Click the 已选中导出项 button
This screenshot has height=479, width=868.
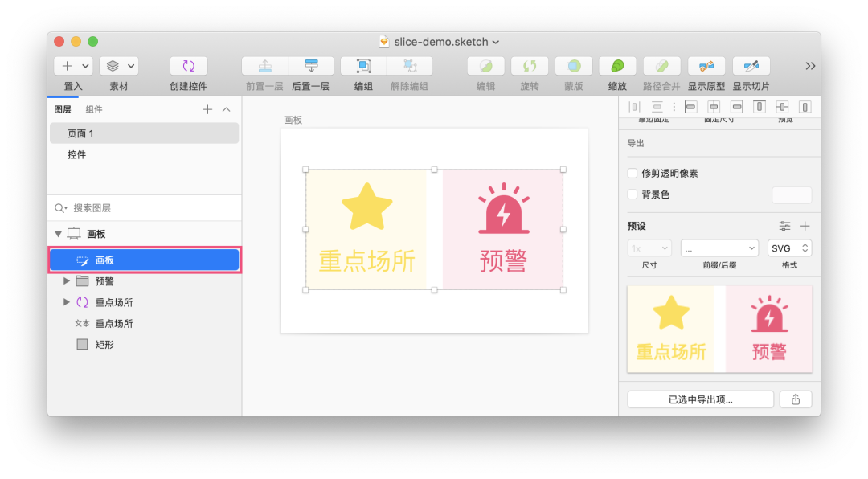click(x=700, y=399)
